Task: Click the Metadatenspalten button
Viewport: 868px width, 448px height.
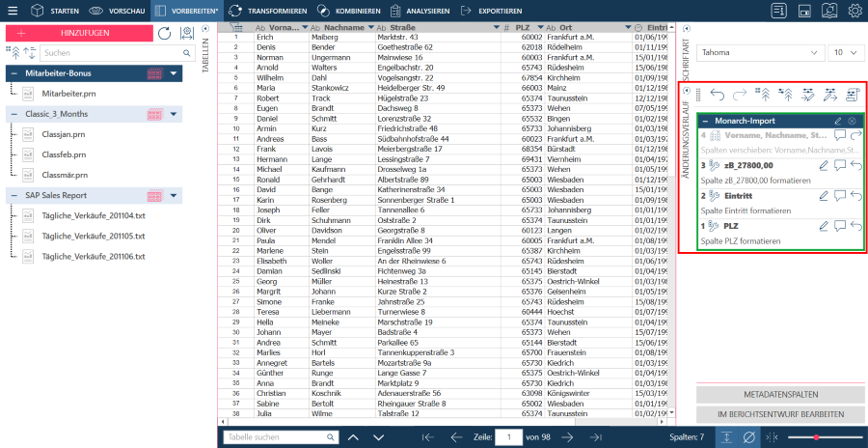Action: click(780, 395)
